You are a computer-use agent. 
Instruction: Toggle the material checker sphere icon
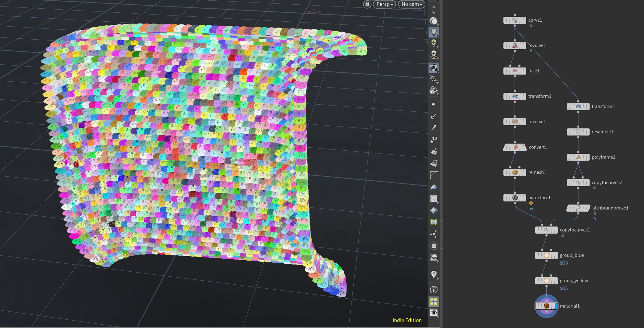coord(433,68)
